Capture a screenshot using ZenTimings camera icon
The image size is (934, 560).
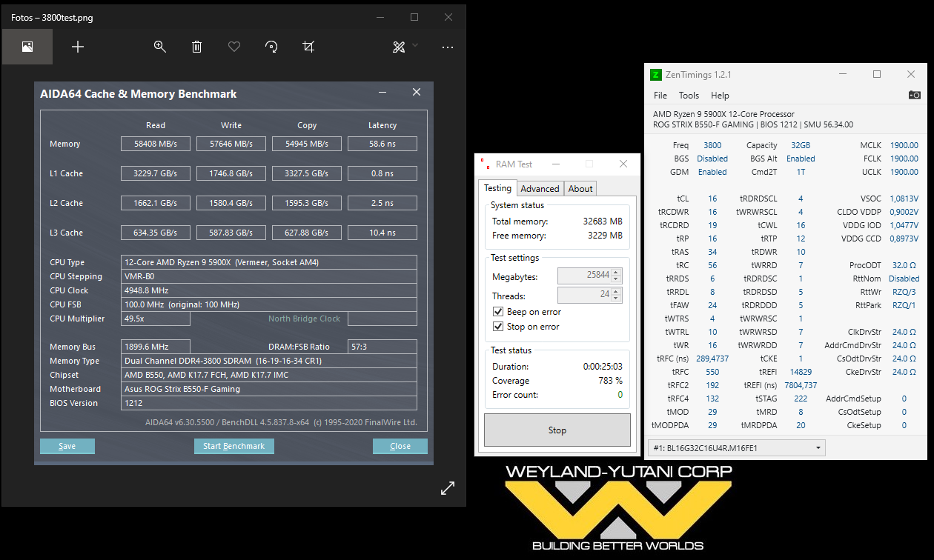(914, 95)
